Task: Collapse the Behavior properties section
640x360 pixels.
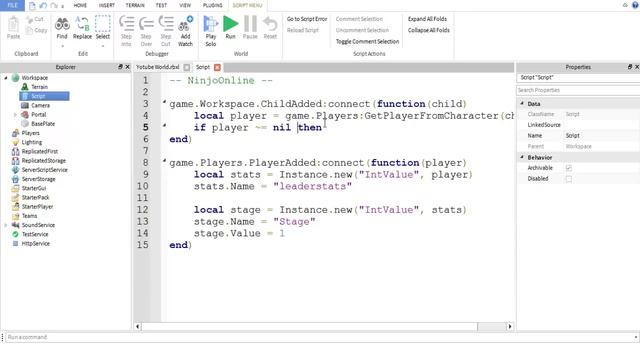Action: coord(522,157)
